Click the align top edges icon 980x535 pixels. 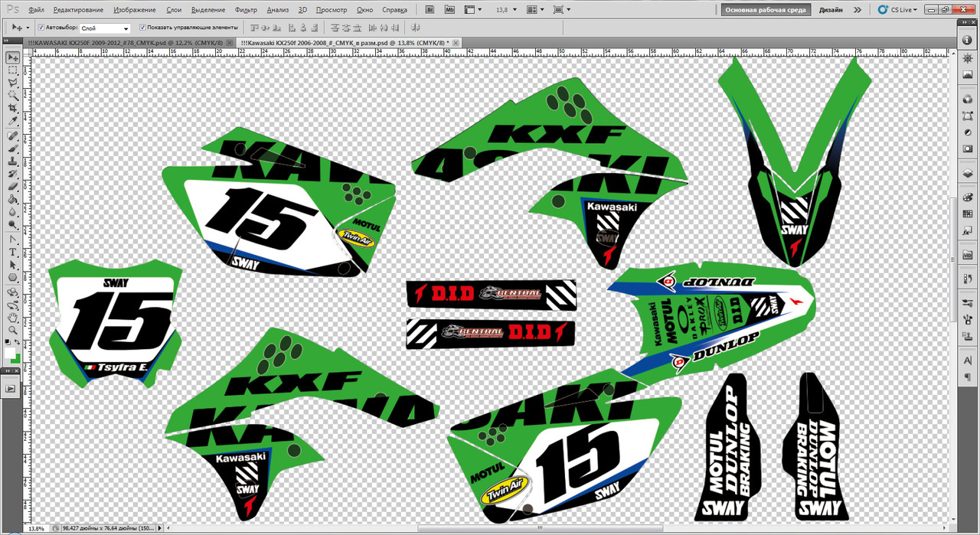253,28
